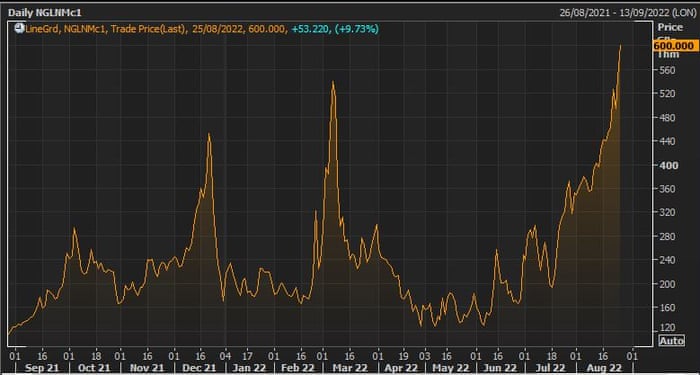
Task: Click the 560 price axis label
Action: click(666, 70)
